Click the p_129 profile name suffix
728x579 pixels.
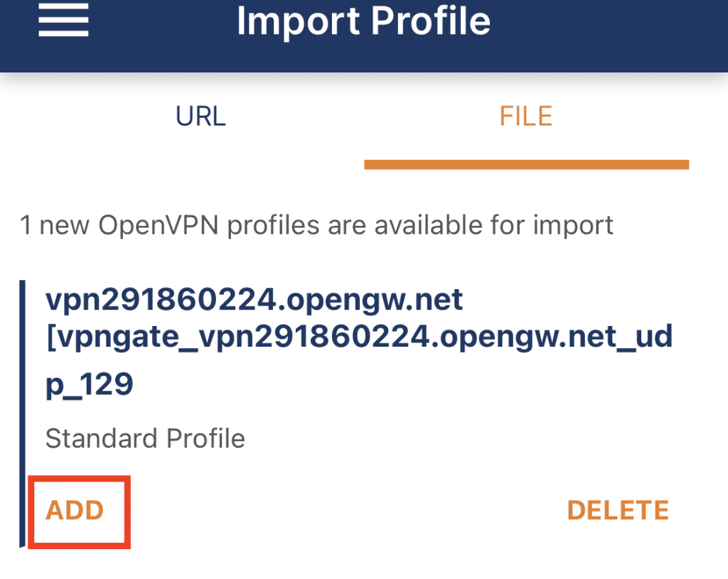point(90,385)
